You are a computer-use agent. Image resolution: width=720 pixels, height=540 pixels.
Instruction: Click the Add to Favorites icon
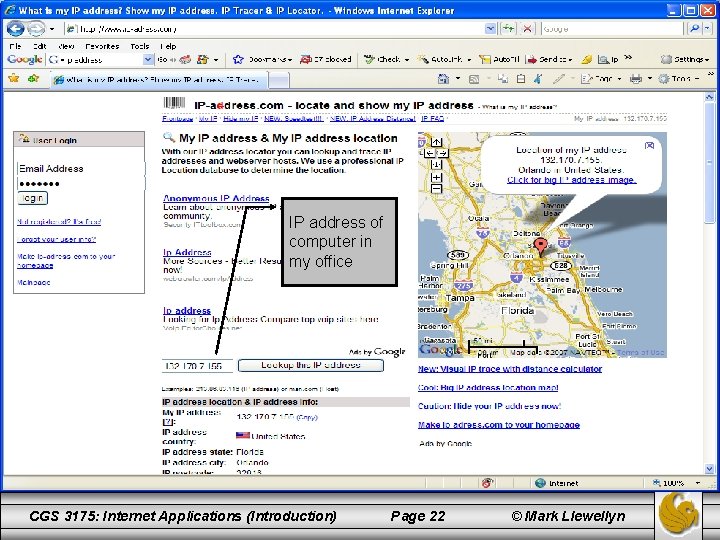(x=34, y=79)
